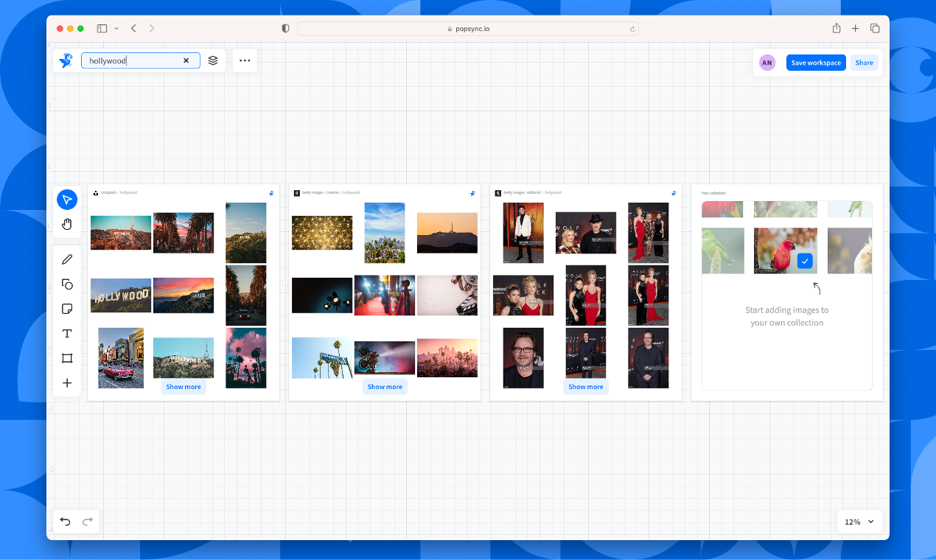Click the Safari forward arrow
The image size is (936, 560).
click(x=152, y=28)
